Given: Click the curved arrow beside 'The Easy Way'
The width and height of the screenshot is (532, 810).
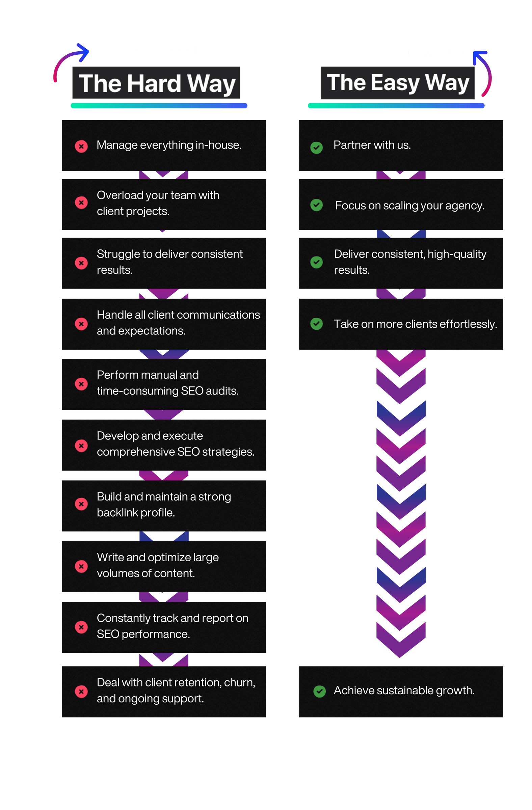Looking at the screenshot, I should pos(482,74).
